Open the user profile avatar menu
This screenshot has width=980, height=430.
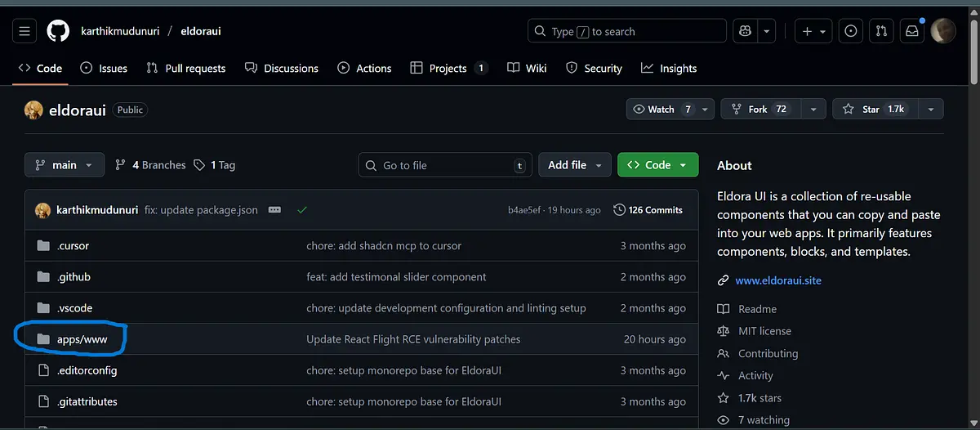coord(943,31)
